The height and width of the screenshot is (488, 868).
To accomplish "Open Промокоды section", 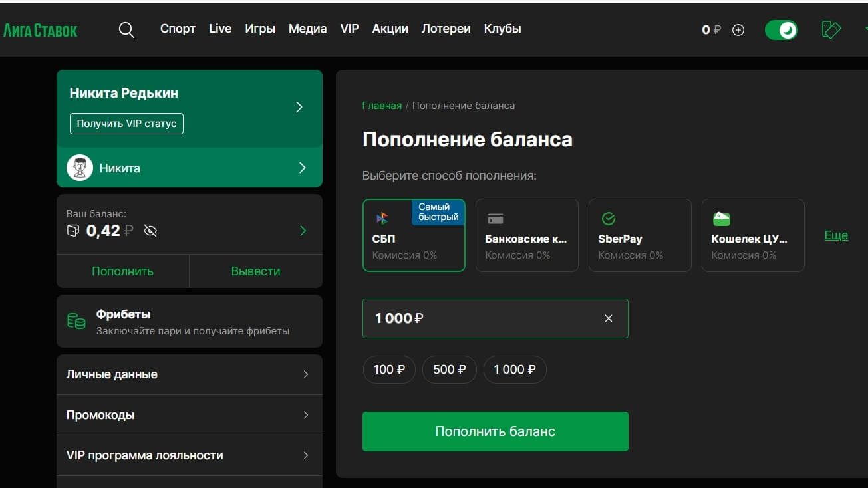I will click(x=190, y=415).
